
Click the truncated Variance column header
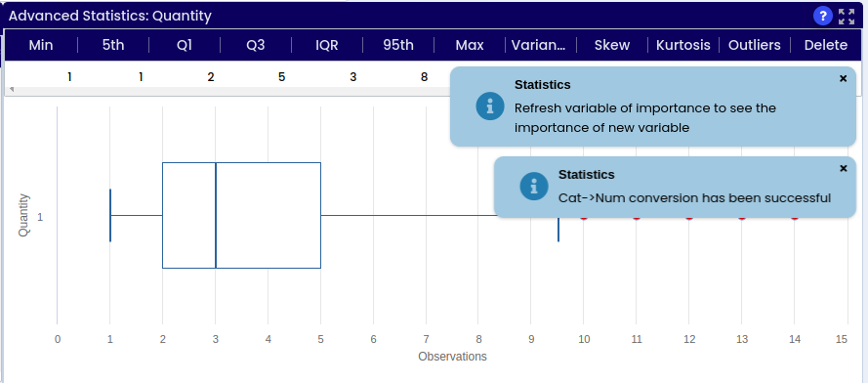(539, 45)
